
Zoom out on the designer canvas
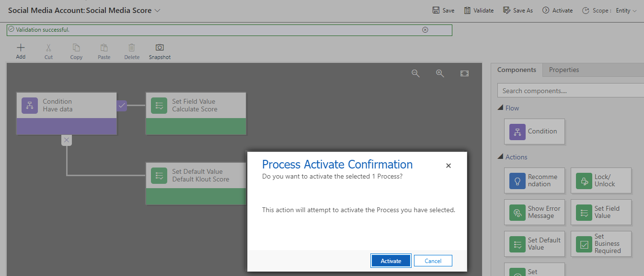[416, 73]
